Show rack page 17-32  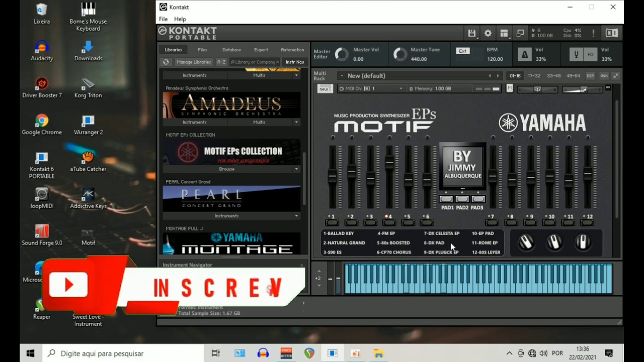click(x=534, y=76)
